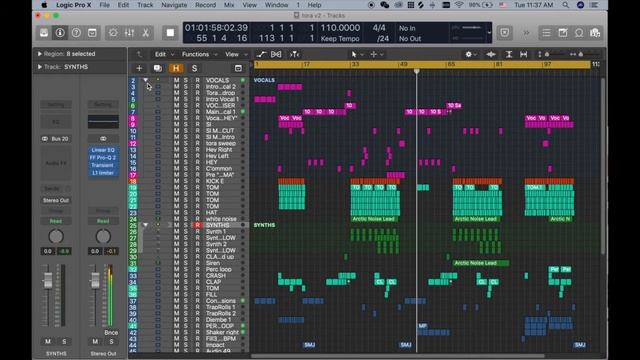The height and width of the screenshot is (360, 640).
Task: Click the Stop transport button
Action: [170, 33]
